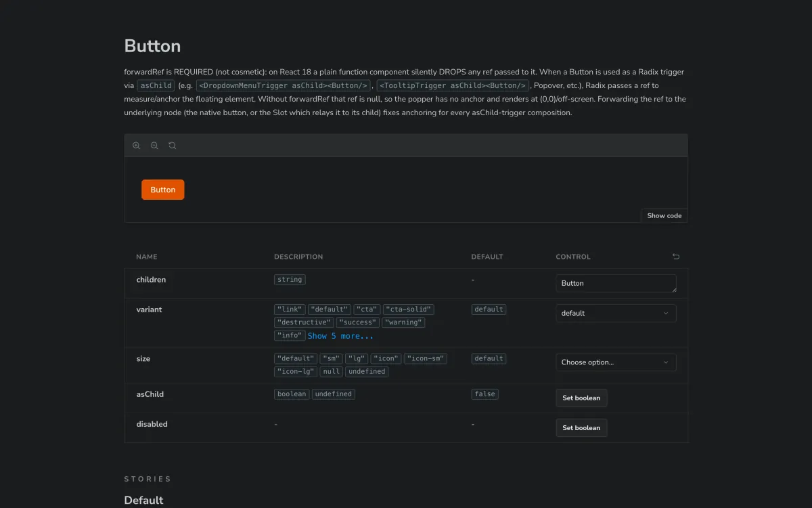Click the Default story heading

click(143, 500)
